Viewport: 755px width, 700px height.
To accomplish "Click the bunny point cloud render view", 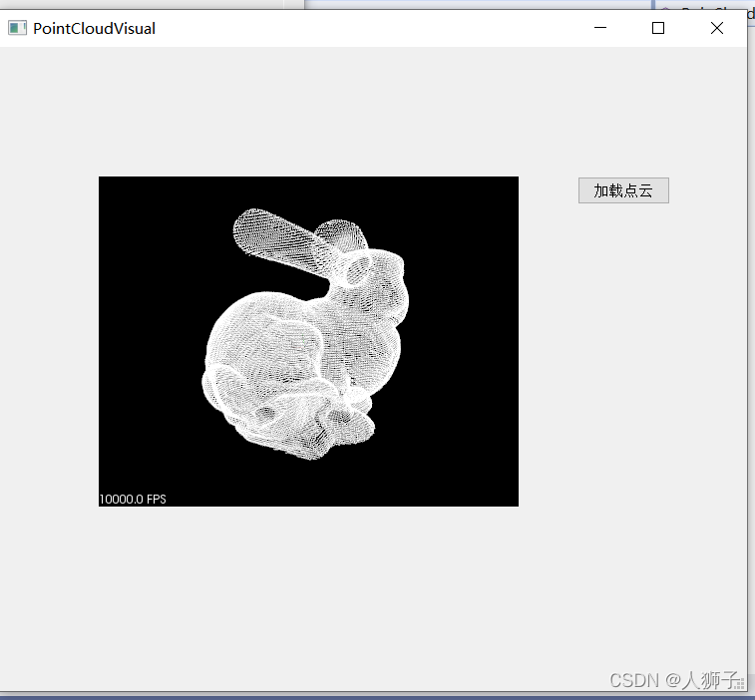I will point(308,341).
